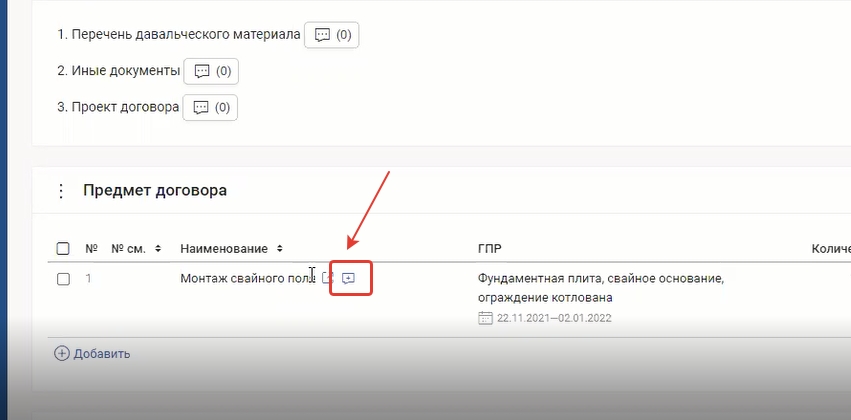Click the plus icon next to Добавить
Image resolution: width=851 pixels, height=420 pixels.
click(62, 353)
